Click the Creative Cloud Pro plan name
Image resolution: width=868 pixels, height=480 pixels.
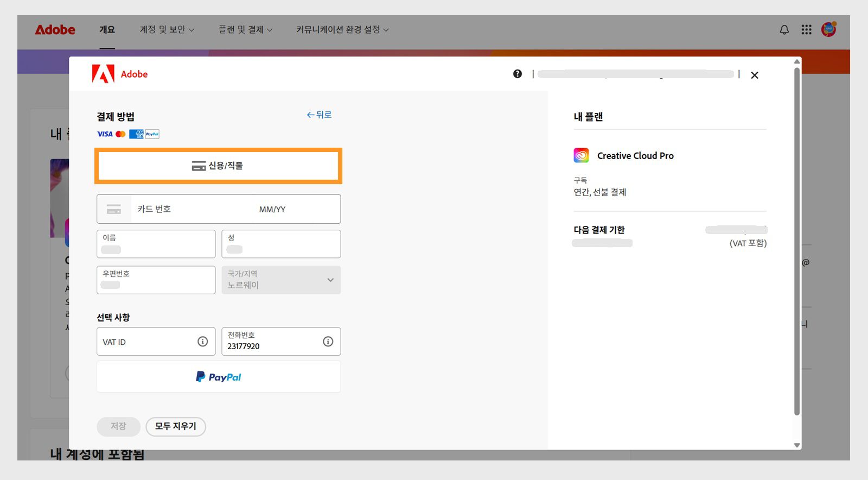click(x=635, y=156)
